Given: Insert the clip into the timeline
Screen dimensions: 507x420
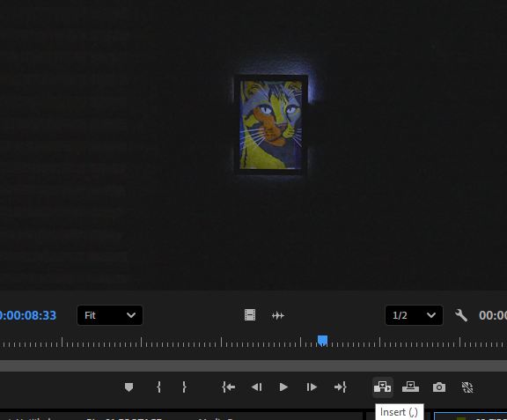Looking at the screenshot, I should pyautogui.click(x=383, y=387).
